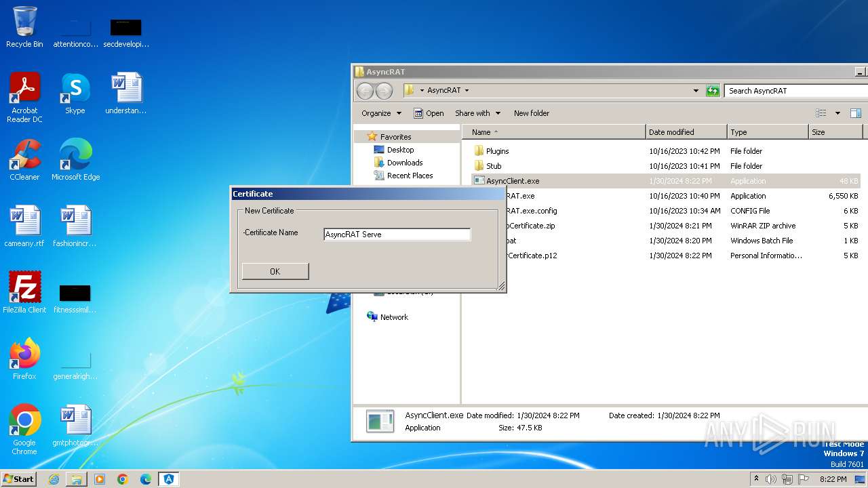
Task: Open Windows Media Player taskbar icon
Action: (100, 479)
